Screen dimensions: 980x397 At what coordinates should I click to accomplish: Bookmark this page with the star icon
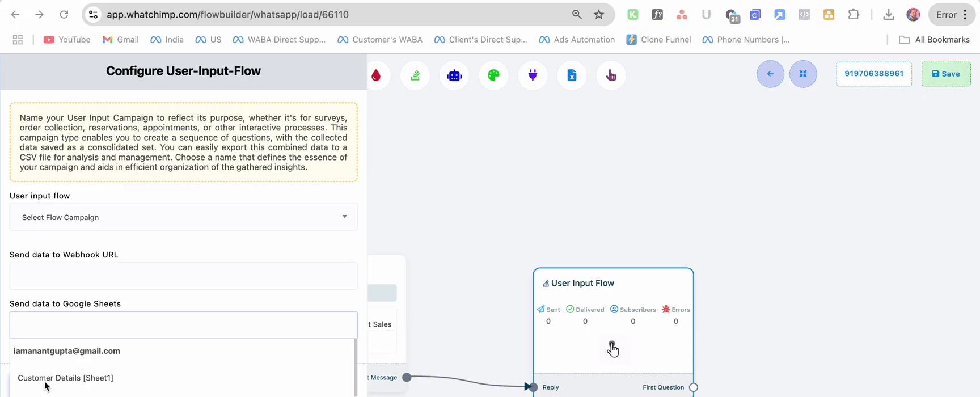[599, 15]
